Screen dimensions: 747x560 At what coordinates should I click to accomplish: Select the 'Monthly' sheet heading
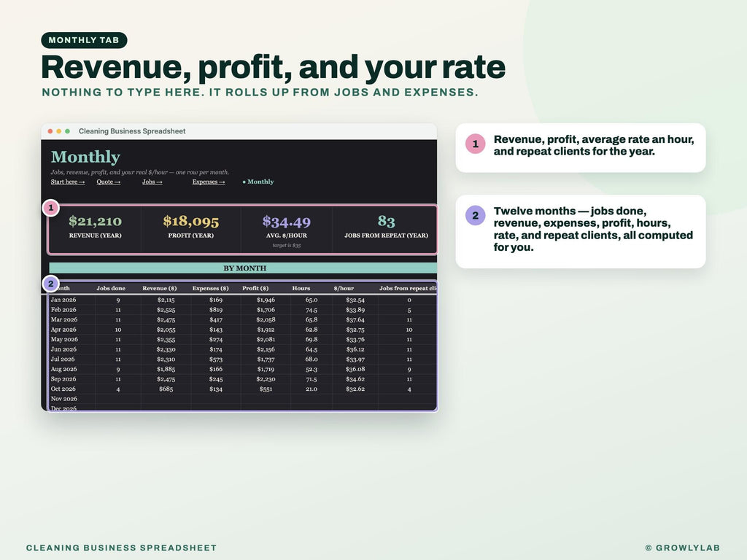pos(85,157)
